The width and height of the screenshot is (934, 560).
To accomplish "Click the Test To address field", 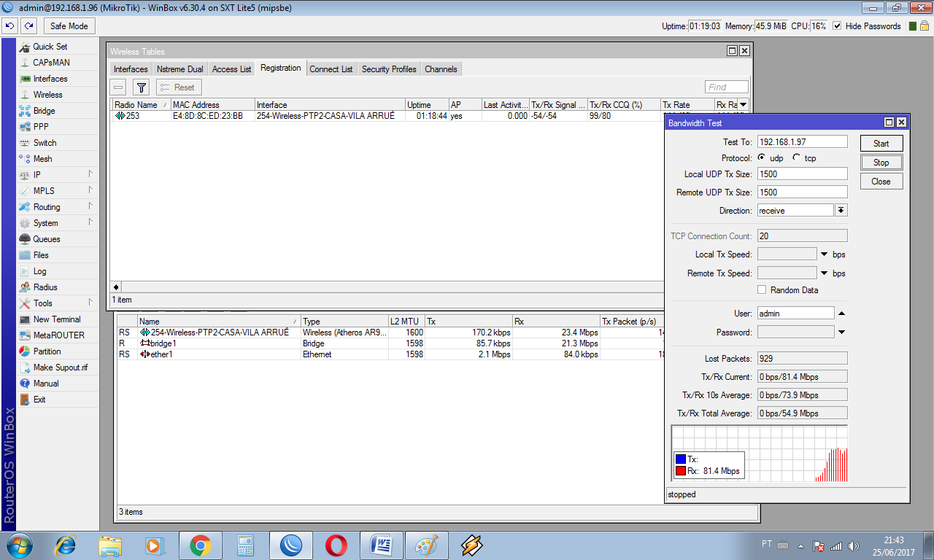I will pos(803,142).
